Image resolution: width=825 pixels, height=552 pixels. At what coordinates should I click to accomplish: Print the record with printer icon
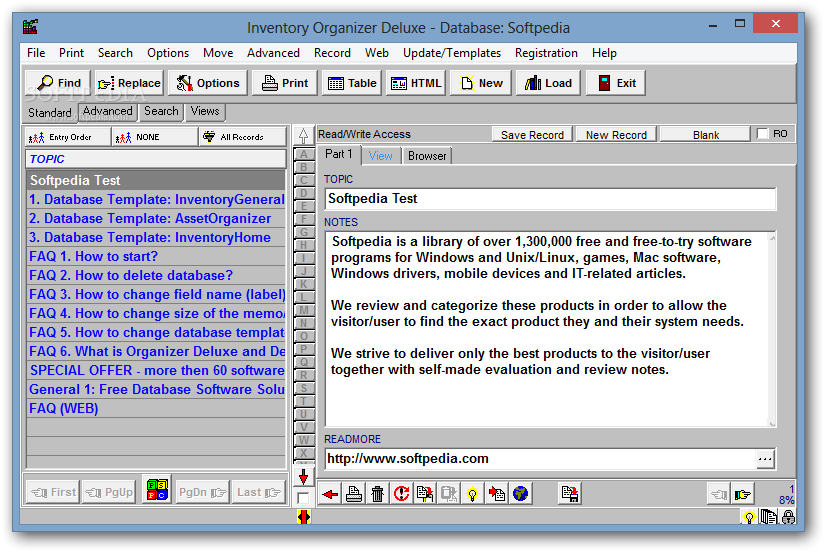click(x=354, y=494)
